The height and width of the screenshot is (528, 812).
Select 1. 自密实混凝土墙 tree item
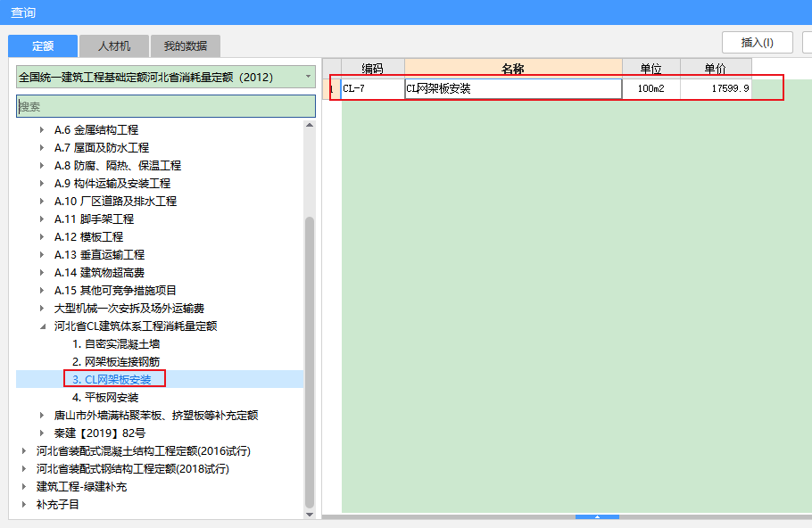(x=116, y=344)
